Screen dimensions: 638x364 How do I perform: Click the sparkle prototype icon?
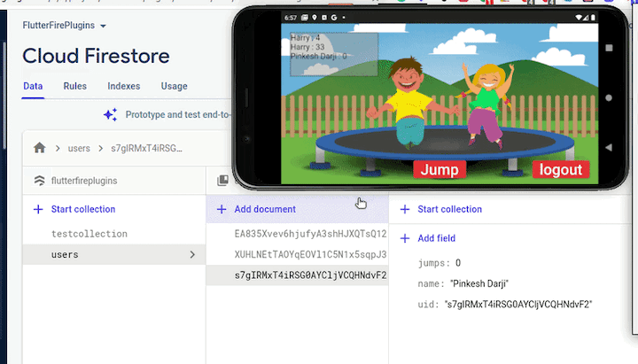point(110,114)
